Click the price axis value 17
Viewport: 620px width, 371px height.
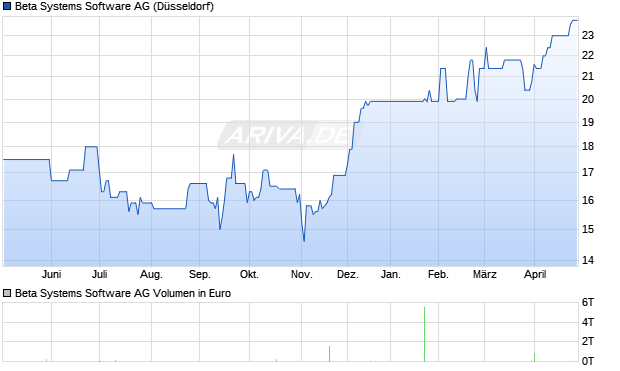coord(588,172)
